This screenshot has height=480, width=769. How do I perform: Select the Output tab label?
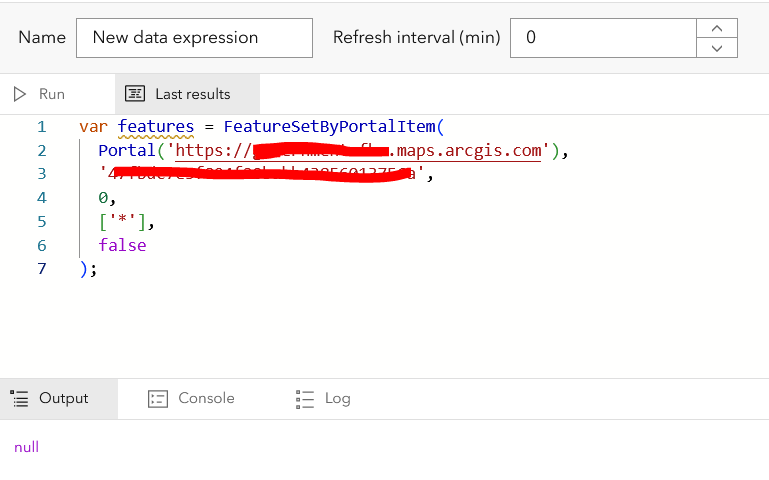64,398
